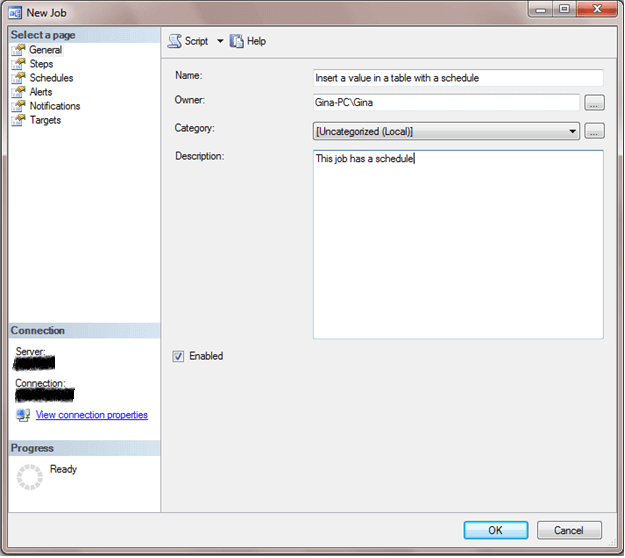The height and width of the screenshot is (558, 625).
Task: Click the Script scroll icon
Action: pos(175,41)
